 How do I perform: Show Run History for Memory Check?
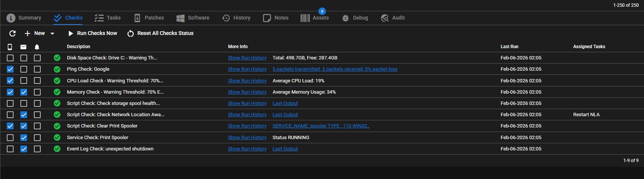pos(247,92)
